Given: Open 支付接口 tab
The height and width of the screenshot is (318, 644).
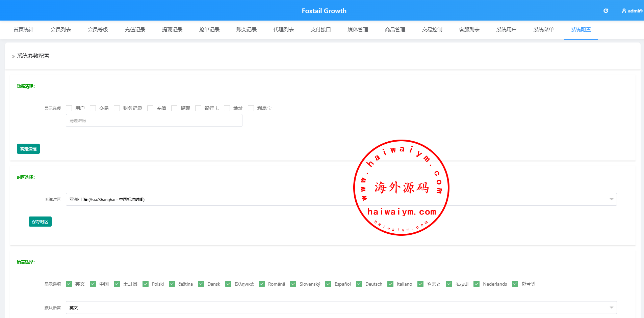Looking at the screenshot, I should [321, 30].
